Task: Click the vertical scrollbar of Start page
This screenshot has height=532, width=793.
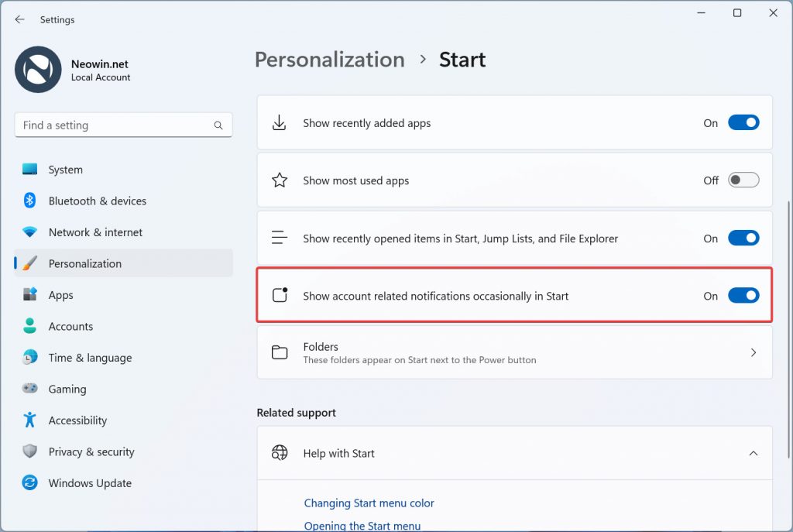Action: (x=788, y=328)
